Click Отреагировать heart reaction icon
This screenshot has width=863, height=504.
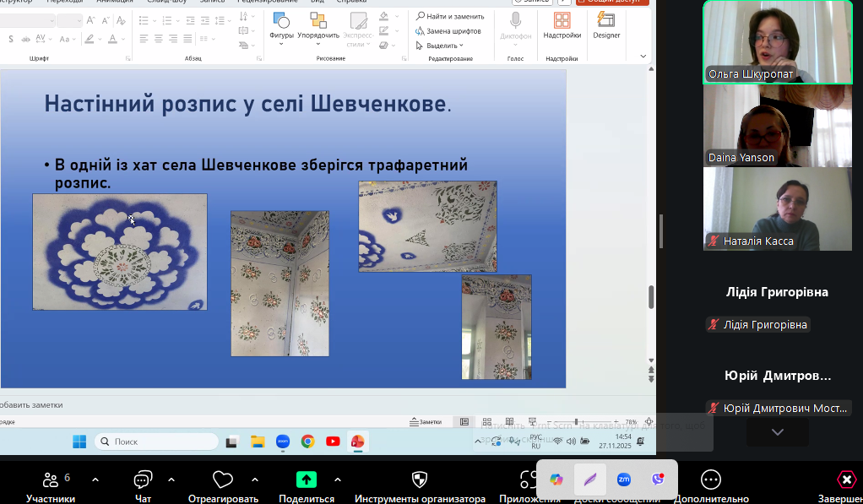coord(223,480)
